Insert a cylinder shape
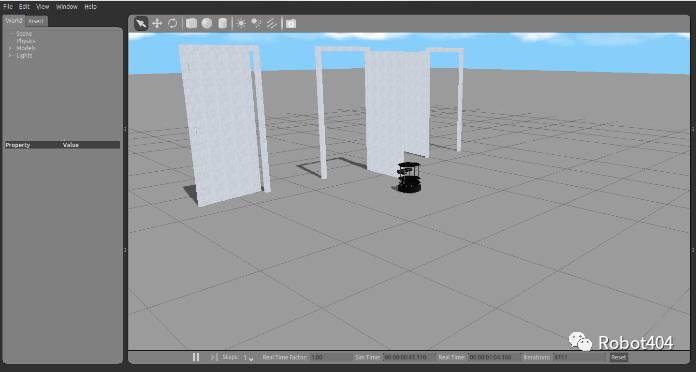The width and height of the screenshot is (696, 372). coord(222,24)
